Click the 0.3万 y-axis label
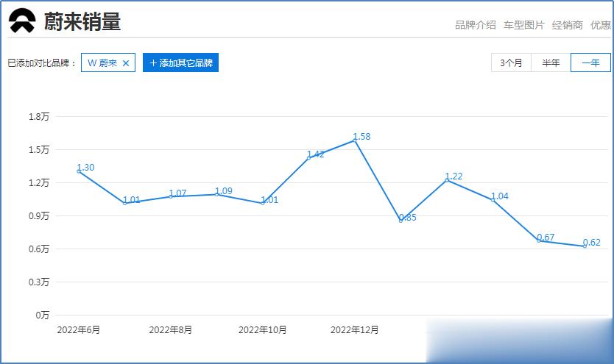 [x=39, y=282]
